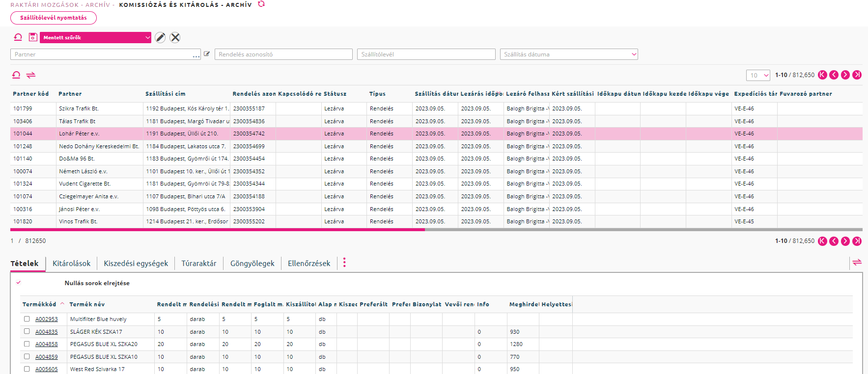Click the refresh icon next to the page title
Image resolution: width=868 pixels, height=374 pixels.
[x=261, y=4]
